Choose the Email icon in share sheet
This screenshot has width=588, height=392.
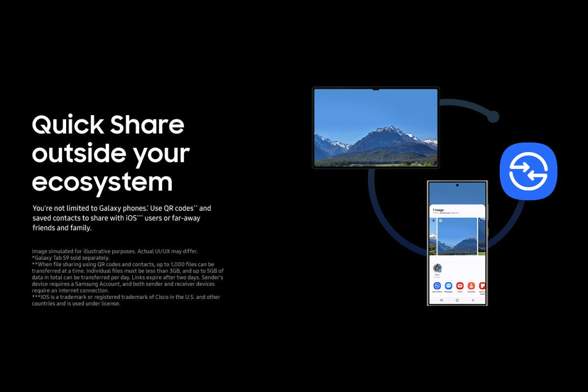click(460, 285)
